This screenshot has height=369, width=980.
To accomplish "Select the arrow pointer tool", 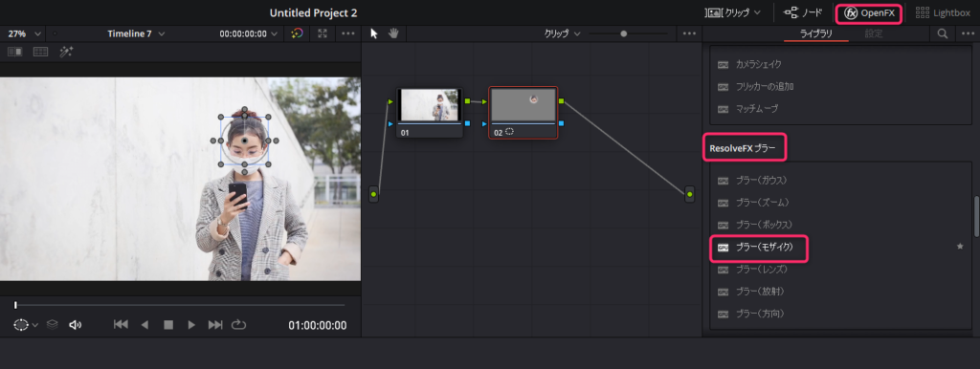I will click(x=374, y=33).
